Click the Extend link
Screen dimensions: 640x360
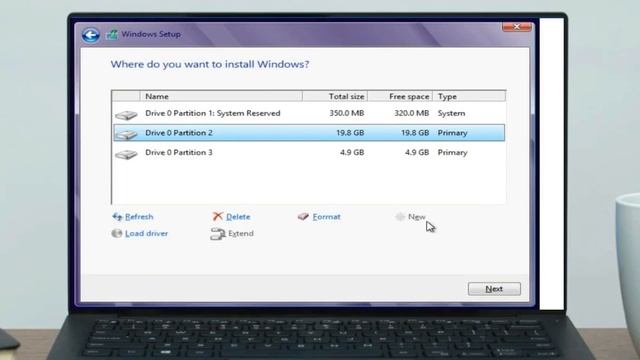tap(240, 233)
